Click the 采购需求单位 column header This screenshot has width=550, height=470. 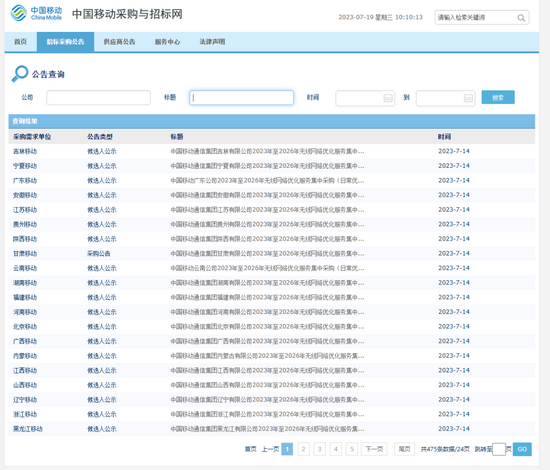pyautogui.click(x=32, y=137)
